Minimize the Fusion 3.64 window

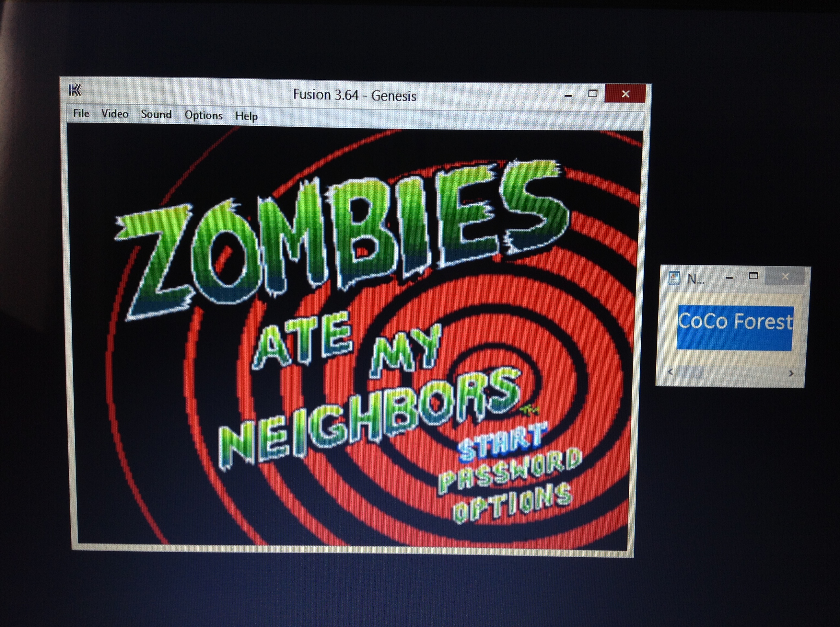click(568, 95)
